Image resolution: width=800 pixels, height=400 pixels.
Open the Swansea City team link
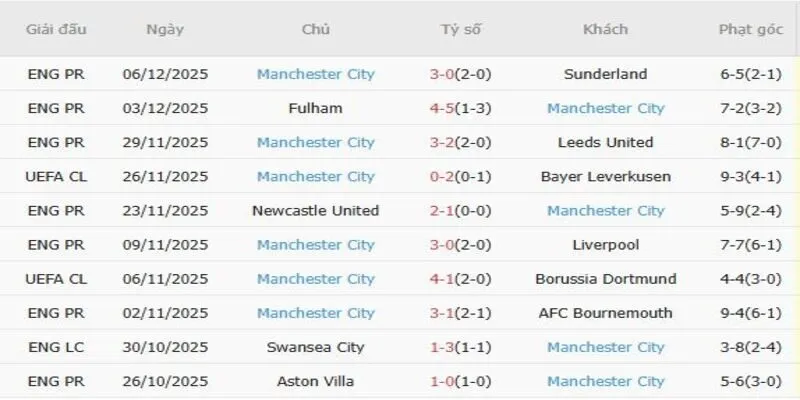click(316, 347)
